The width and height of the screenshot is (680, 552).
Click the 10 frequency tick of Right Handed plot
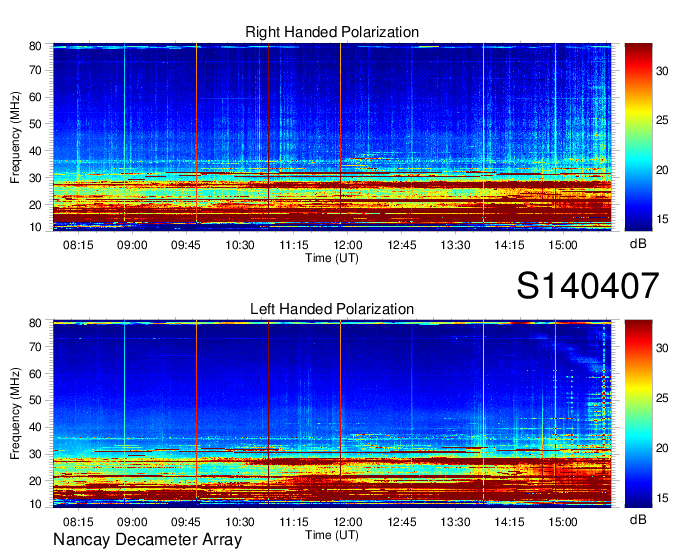(x=35, y=227)
